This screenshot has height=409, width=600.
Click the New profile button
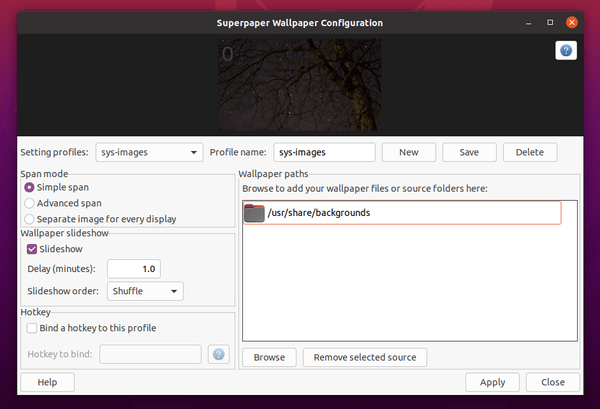click(409, 152)
